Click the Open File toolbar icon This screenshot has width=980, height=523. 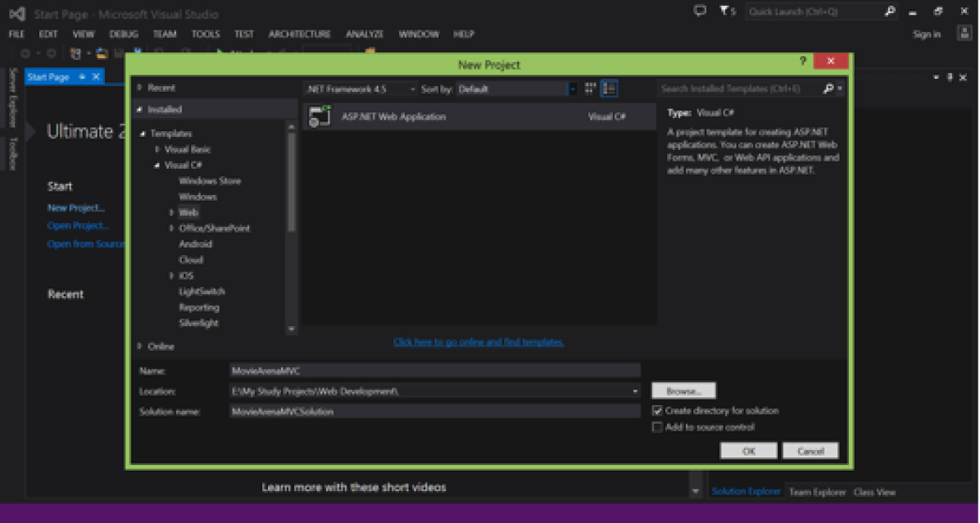coord(102,54)
